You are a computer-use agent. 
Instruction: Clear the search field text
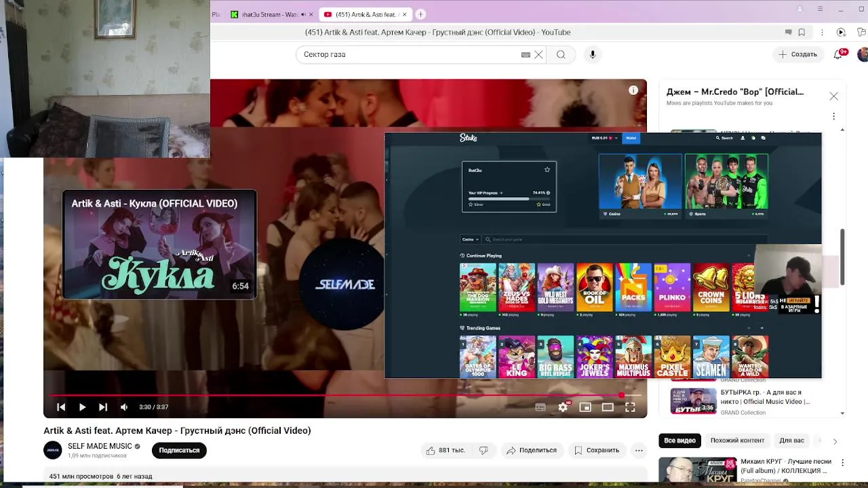pyautogui.click(x=538, y=55)
